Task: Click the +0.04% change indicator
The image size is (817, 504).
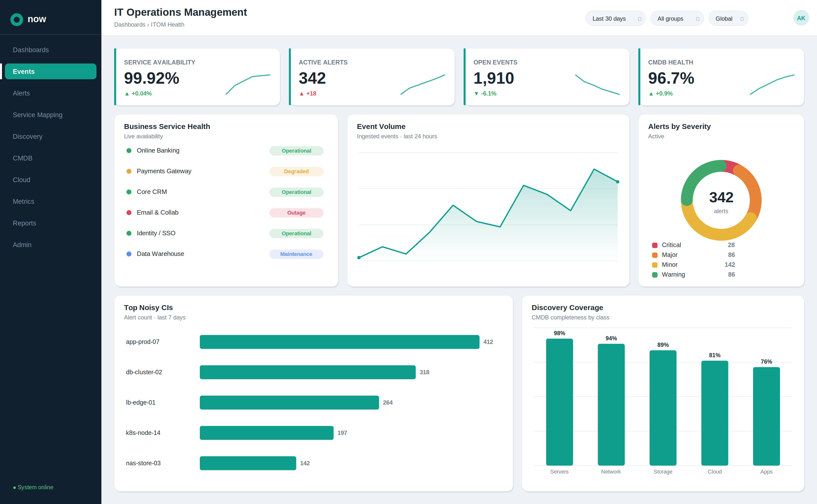Action: coord(138,94)
